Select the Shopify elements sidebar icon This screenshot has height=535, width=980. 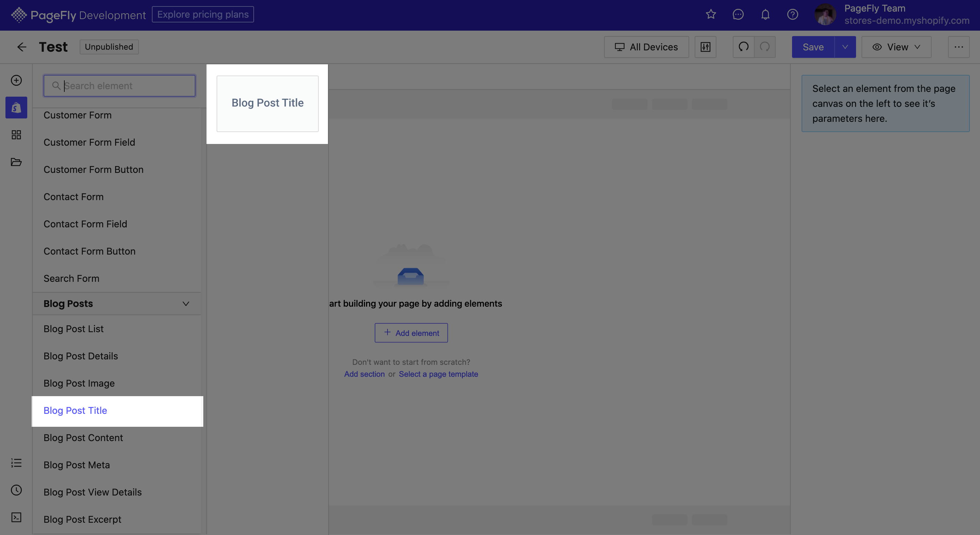pos(16,108)
